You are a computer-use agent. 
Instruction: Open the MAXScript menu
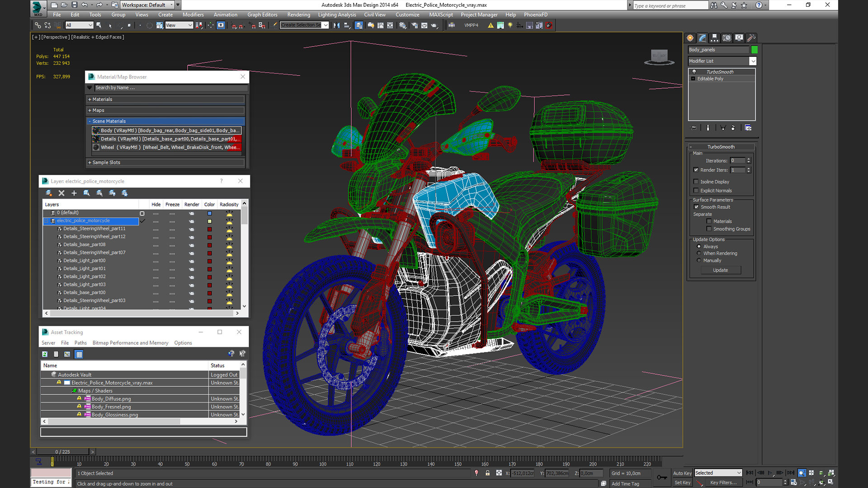tap(441, 15)
